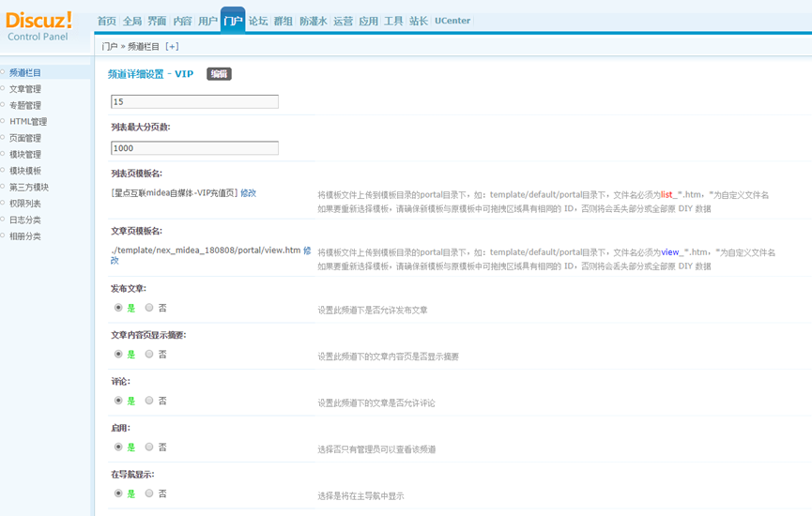Open HTML管理 in the sidebar
Viewport: 812px width, 516px height.
pyautogui.click(x=28, y=122)
